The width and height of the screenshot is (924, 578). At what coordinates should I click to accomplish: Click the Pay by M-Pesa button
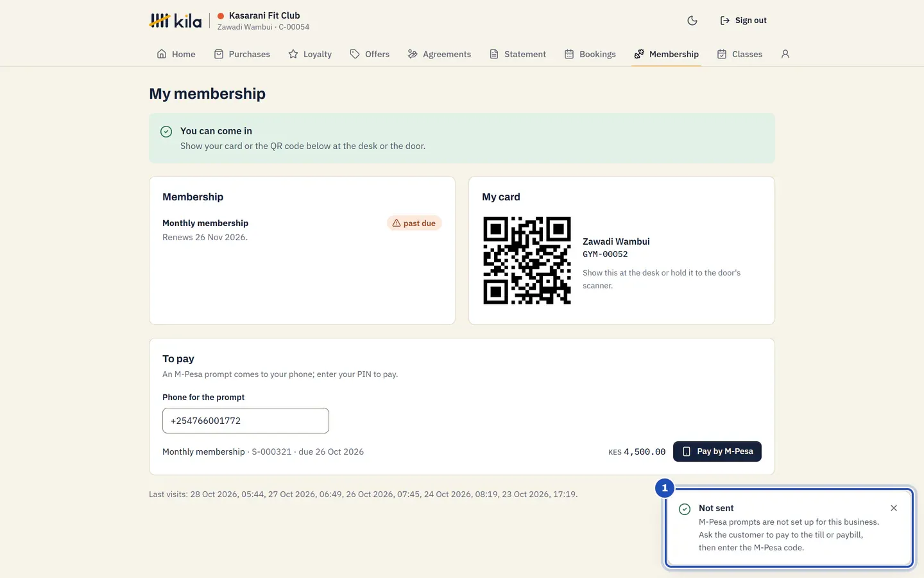tap(717, 451)
